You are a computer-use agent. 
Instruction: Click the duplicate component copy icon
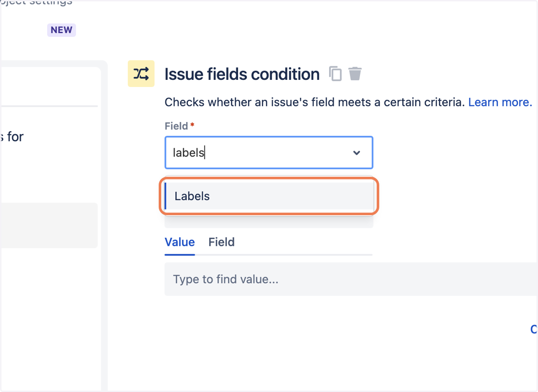point(335,74)
